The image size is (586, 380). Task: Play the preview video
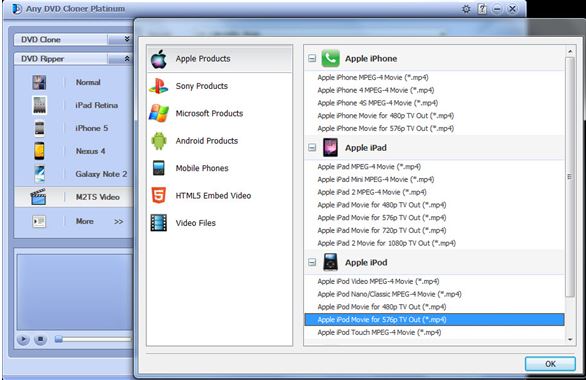pyautogui.click(x=23, y=339)
